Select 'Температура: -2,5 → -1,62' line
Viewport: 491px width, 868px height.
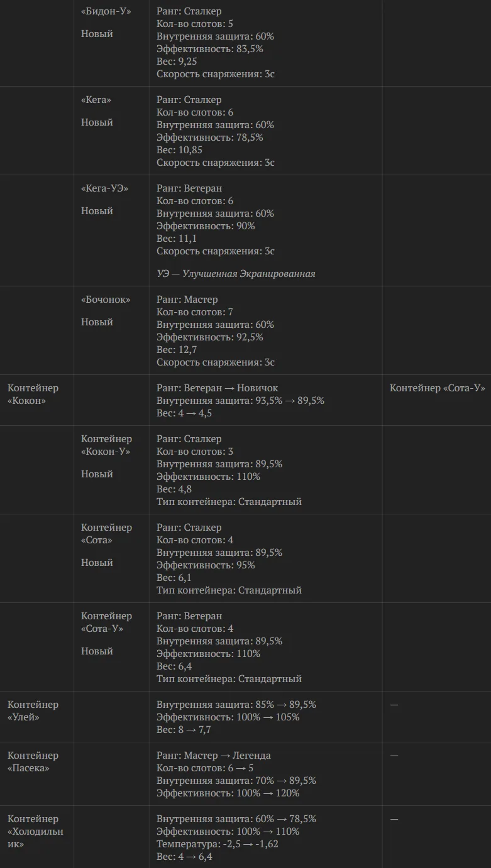point(218,844)
